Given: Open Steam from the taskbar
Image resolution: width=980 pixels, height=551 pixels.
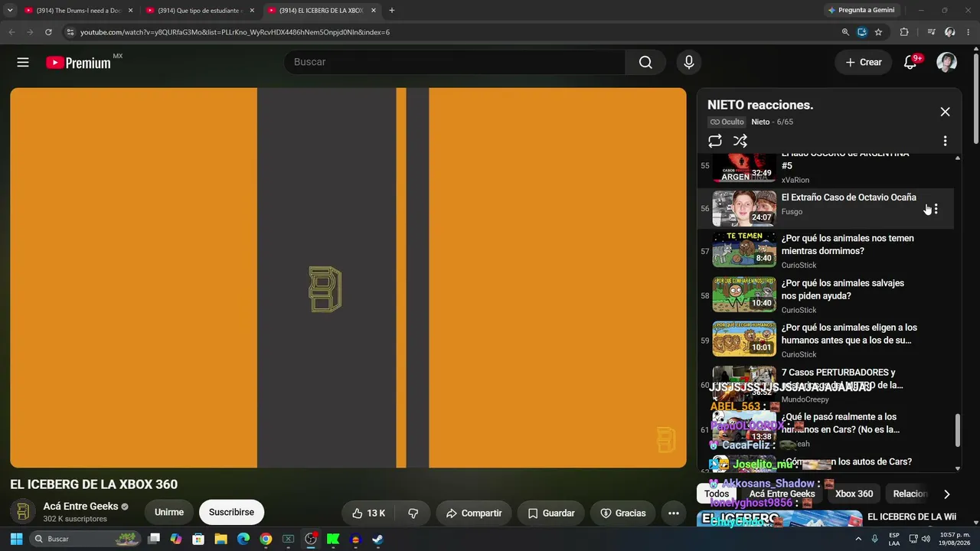Looking at the screenshot, I should (x=377, y=539).
